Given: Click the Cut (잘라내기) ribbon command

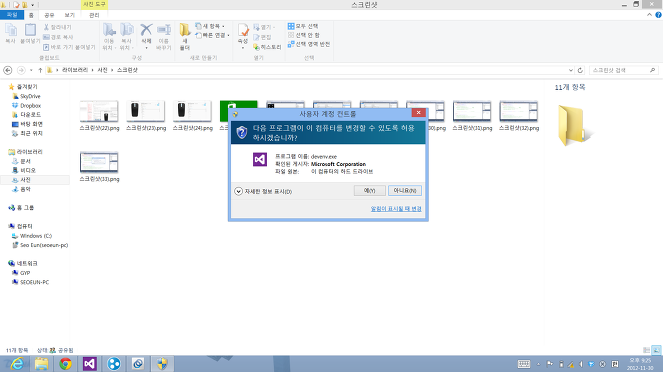Looking at the screenshot, I should point(58,27).
